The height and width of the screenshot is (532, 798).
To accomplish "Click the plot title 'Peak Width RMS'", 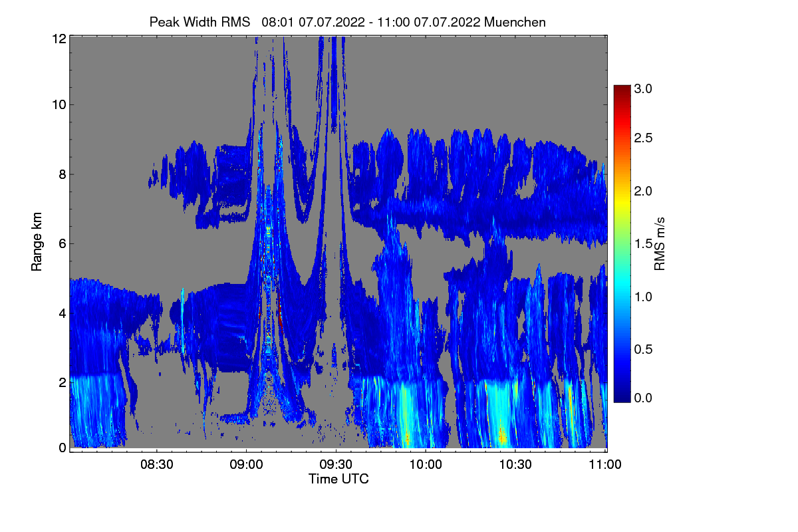I will click(200, 22).
